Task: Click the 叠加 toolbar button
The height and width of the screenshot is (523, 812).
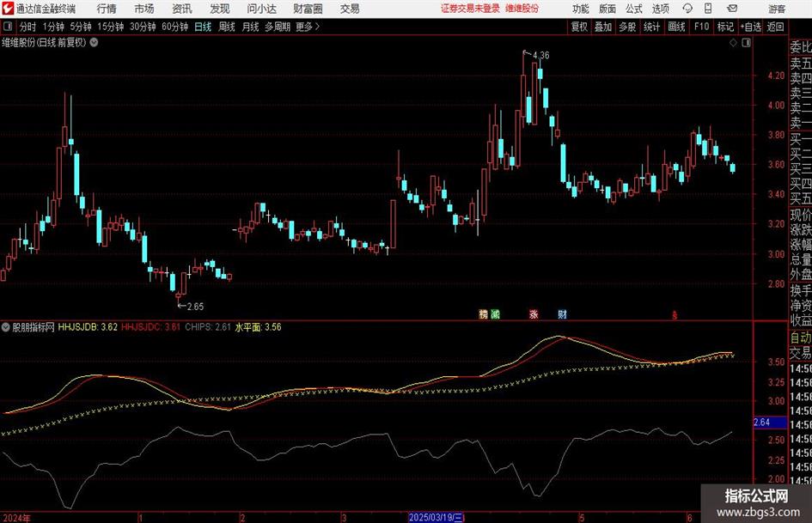Action: (603, 27)
